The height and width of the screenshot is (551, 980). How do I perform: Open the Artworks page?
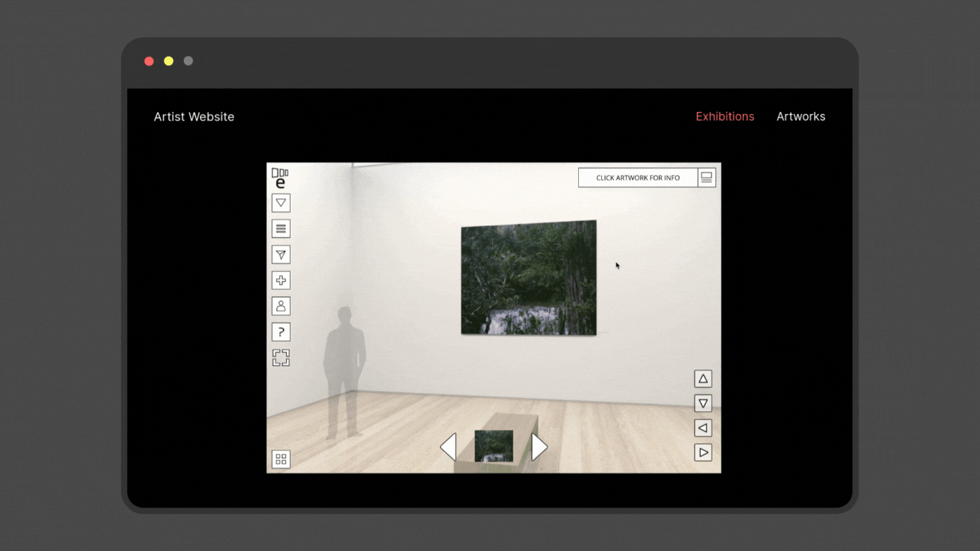pos(801,116)
